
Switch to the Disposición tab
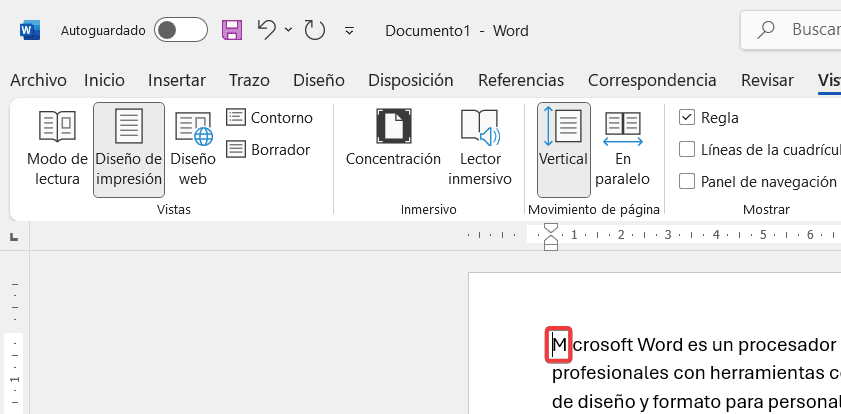tap(410, 80)
